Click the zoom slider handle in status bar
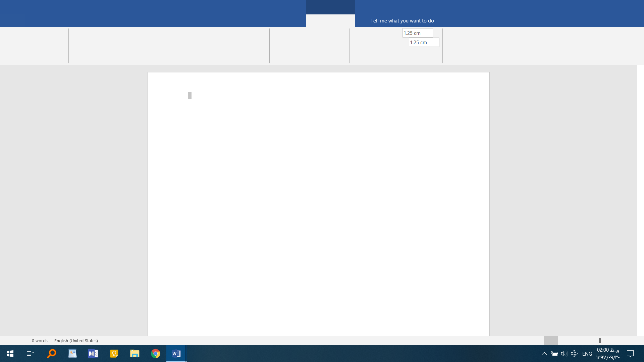The image size is (644, 362). tap(599, 341)
